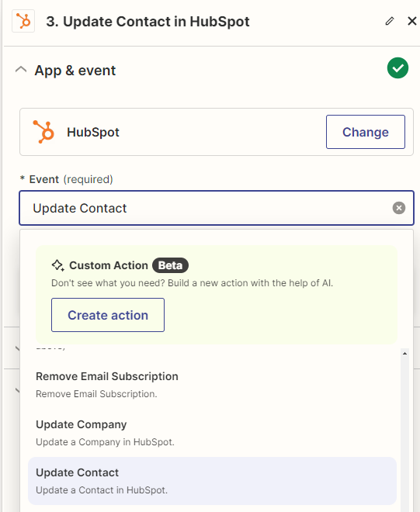Select the highlighted Update Contact option
The image size is (420, 512).
tap(212, 481)
